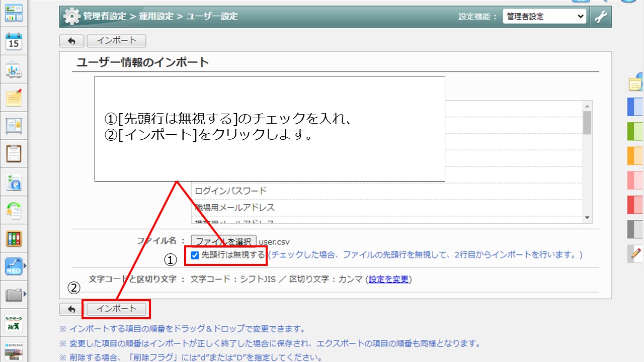
Task: Open the たのめーる sidebar link icon
Action: coord(14,323)
